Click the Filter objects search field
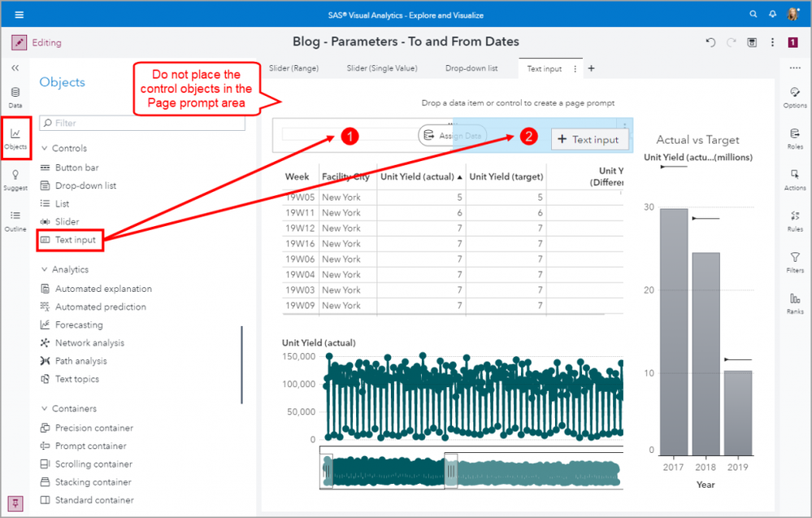The image size is (812, 518). coord(146,123)
